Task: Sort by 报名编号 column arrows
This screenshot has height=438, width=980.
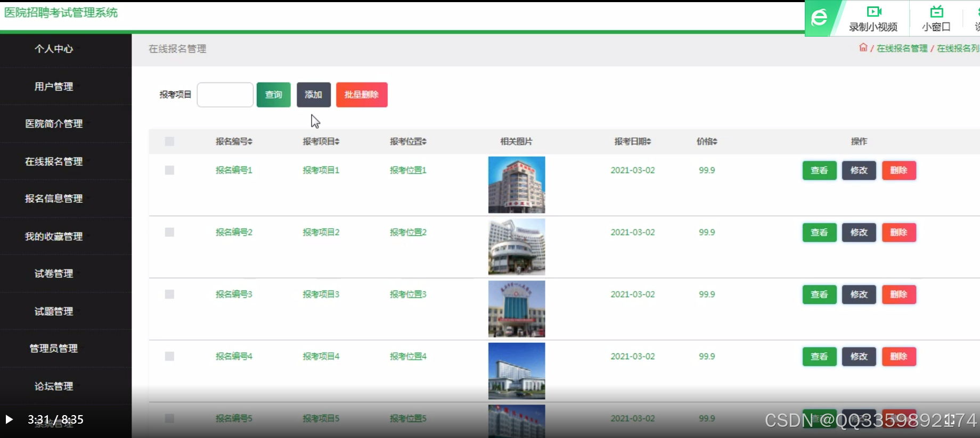Action: tap(250, 142)
